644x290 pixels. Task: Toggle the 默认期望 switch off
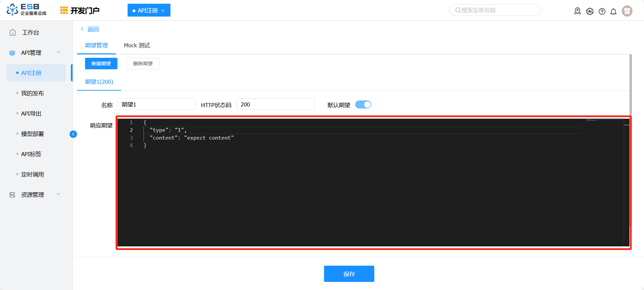pos(363,105)
